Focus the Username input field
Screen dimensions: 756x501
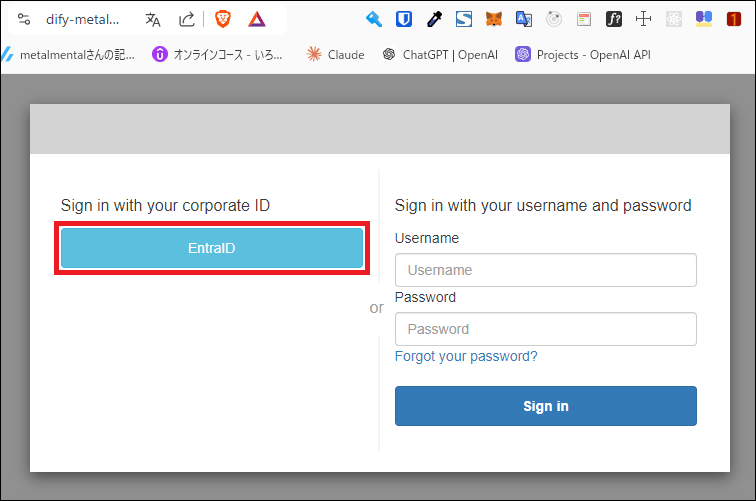pyautogui.click(x=545, y=270)
